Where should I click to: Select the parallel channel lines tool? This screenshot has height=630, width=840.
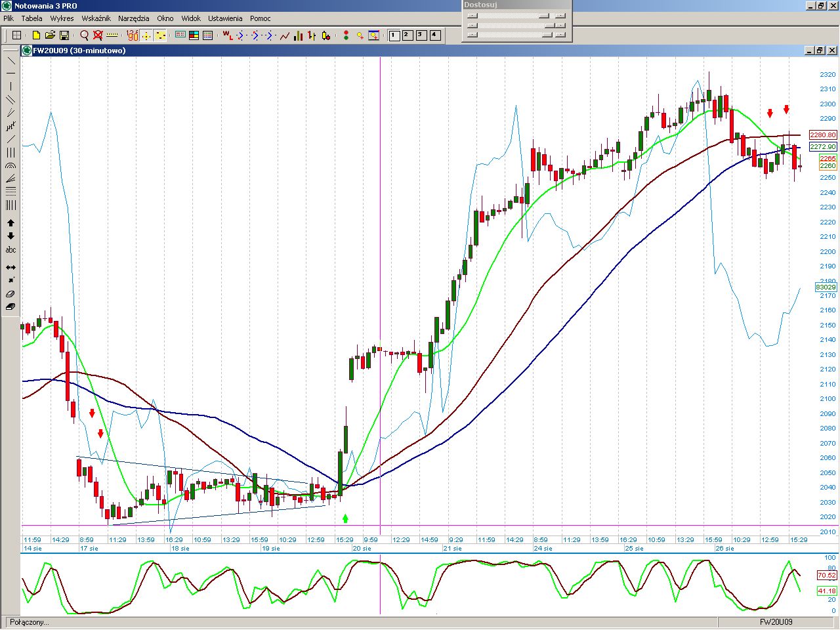click(10, 100)
